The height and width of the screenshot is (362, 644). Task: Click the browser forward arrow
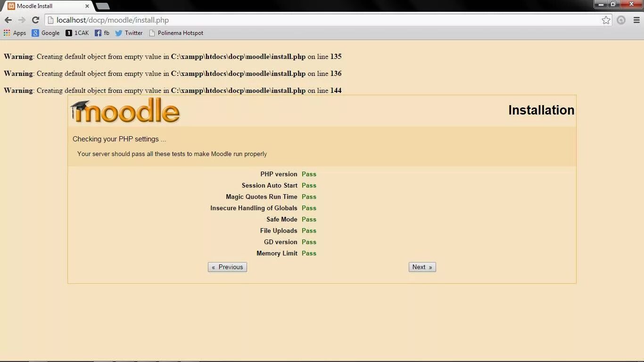point(22,20)
